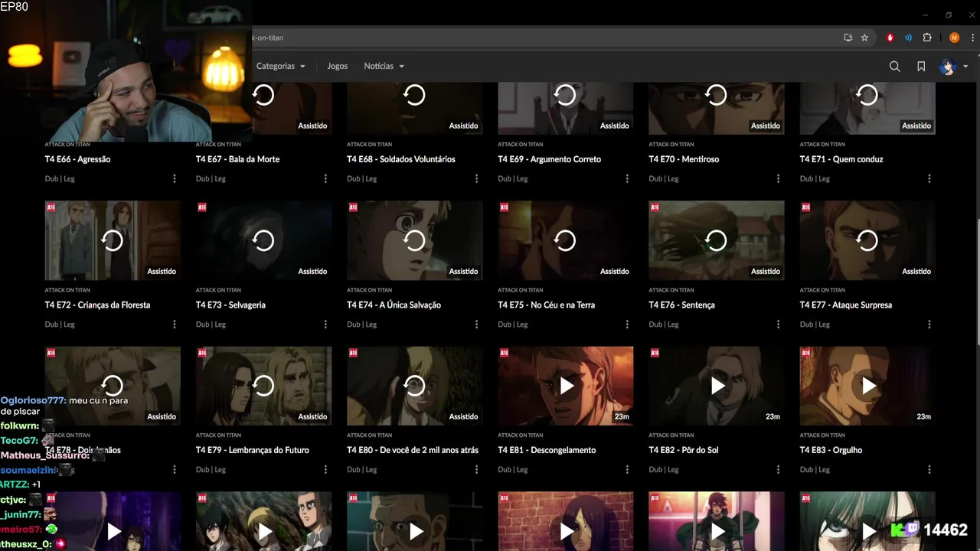The width and height of the screenshot is (980, 551).
Task: Open options menu for E82 - Pôr do Sol
Action: [x=778, y=470]
